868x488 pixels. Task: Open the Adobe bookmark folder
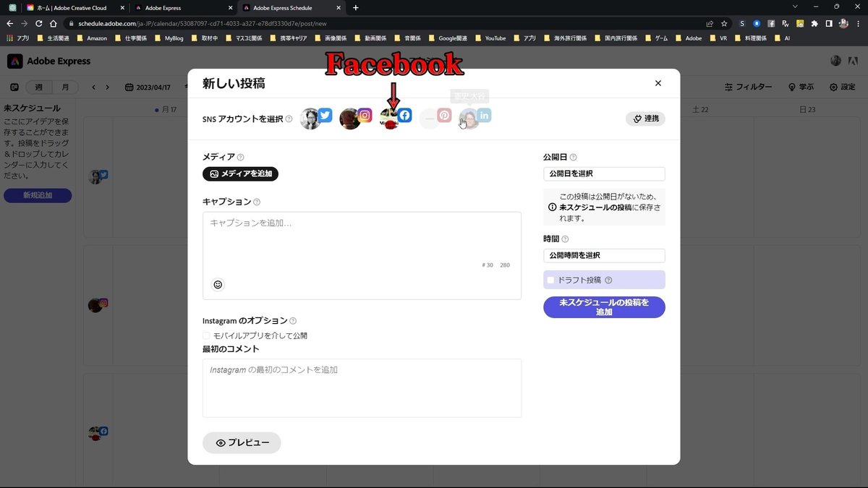(688, 38)
